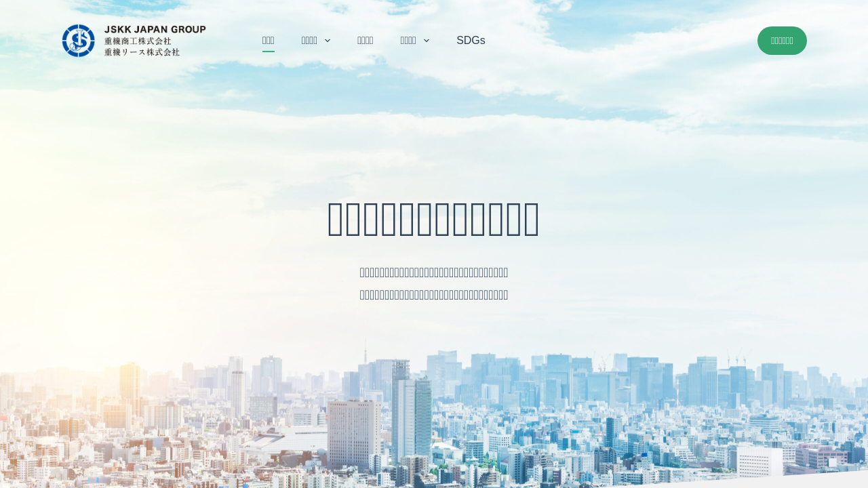Select the green-underlined first navigation item
Screen dimensions: 868x488
click(269, 40)
